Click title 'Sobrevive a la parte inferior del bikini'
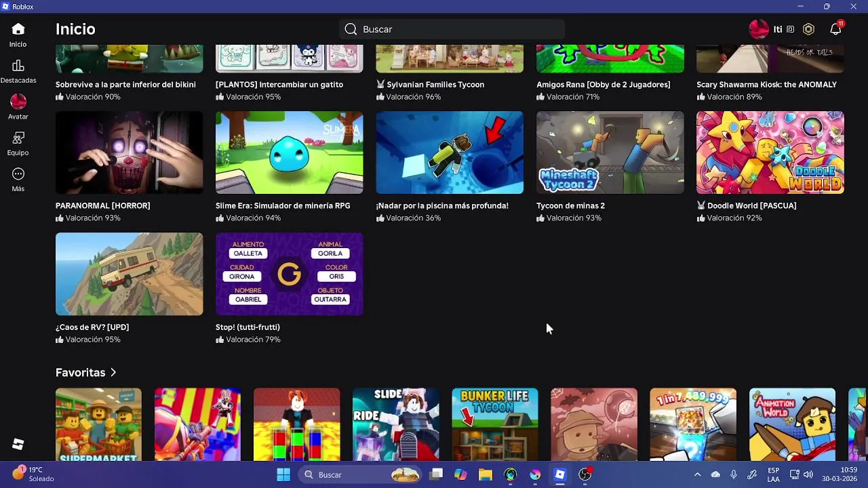 tap(125, 85)
